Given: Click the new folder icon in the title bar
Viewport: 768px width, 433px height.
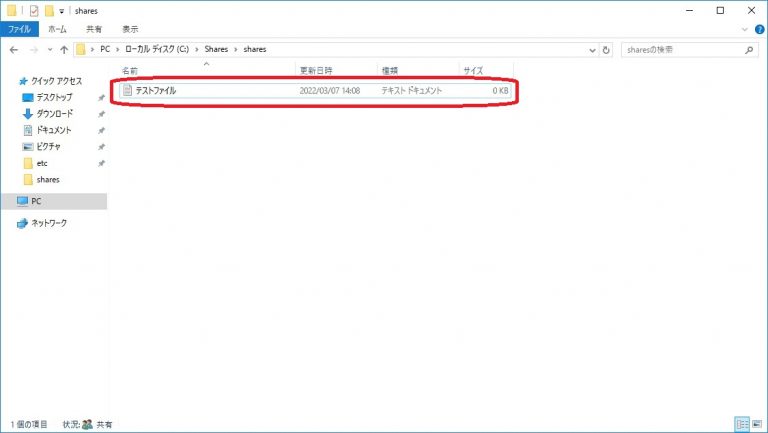Looking at the screenshot, I should click(47, 10).
